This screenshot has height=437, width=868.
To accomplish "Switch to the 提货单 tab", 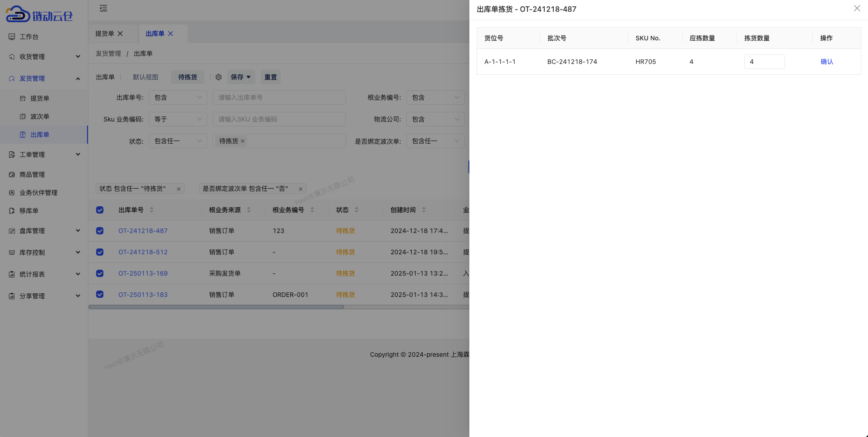I will [108, 33].
